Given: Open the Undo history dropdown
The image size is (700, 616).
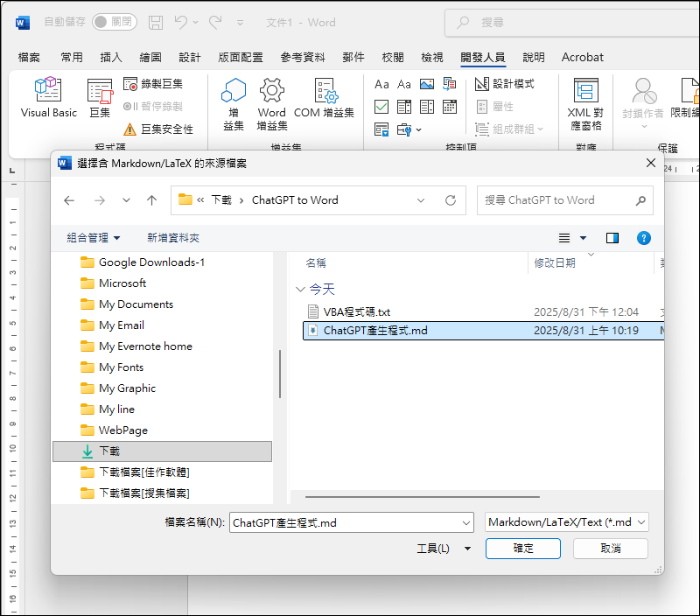Looking at the screenshot, I should pyautogui.click(x=195, y=23).
